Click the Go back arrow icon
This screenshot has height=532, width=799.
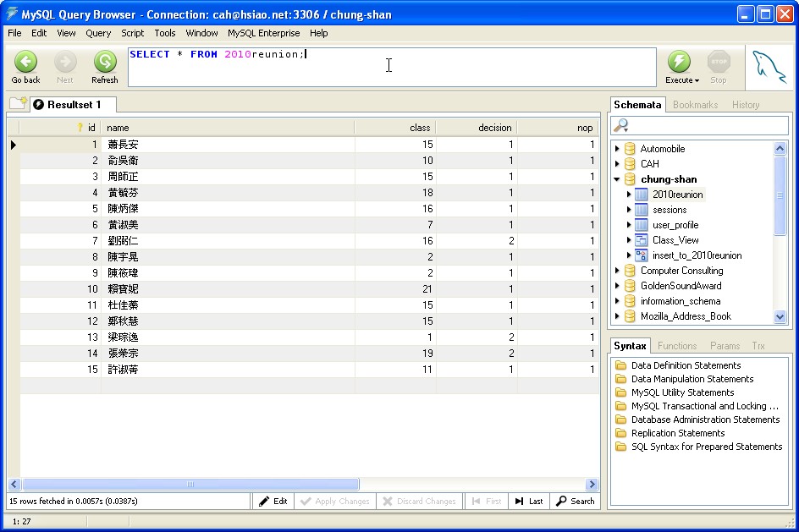pos(25,62)
